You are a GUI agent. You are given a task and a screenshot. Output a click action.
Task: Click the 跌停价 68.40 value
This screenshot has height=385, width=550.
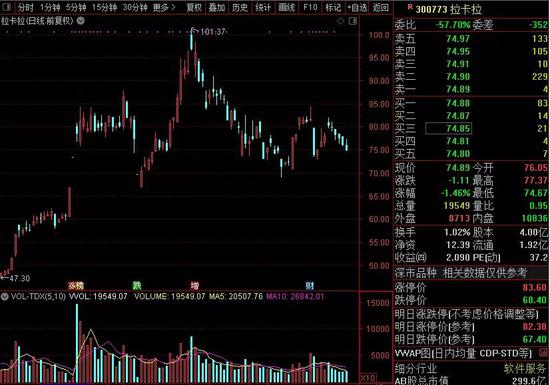pyautogui.click(x=535, y=300)
